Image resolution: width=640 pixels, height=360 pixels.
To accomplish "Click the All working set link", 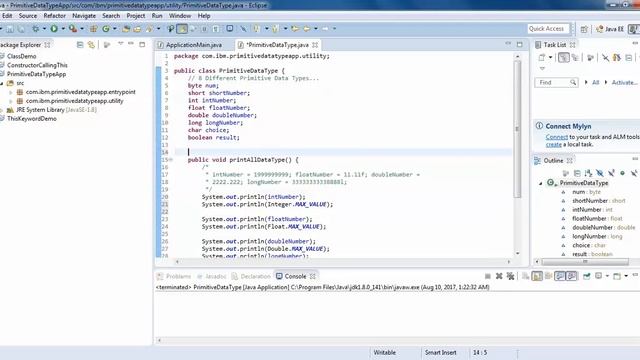I will click(596, 82).
